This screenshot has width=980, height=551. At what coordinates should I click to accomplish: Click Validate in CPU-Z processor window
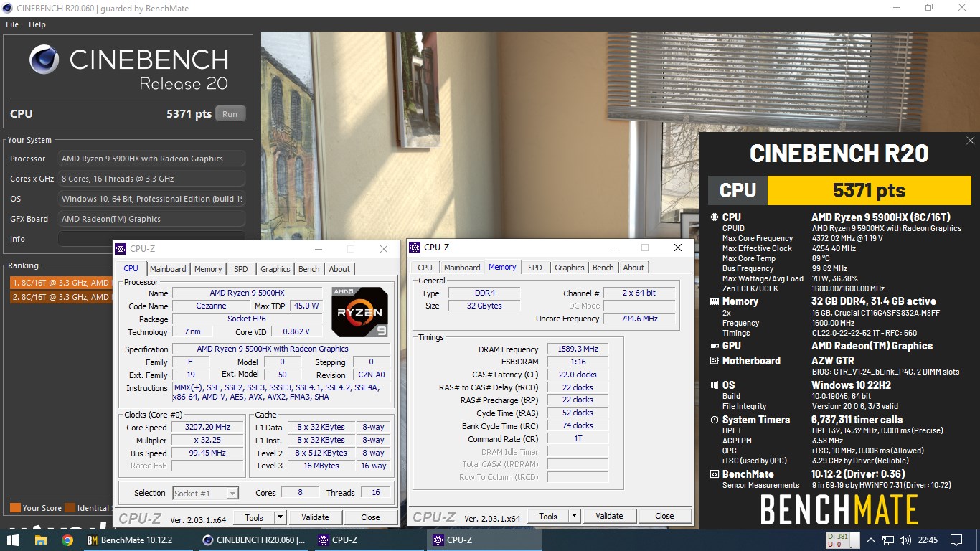[315, 517]
